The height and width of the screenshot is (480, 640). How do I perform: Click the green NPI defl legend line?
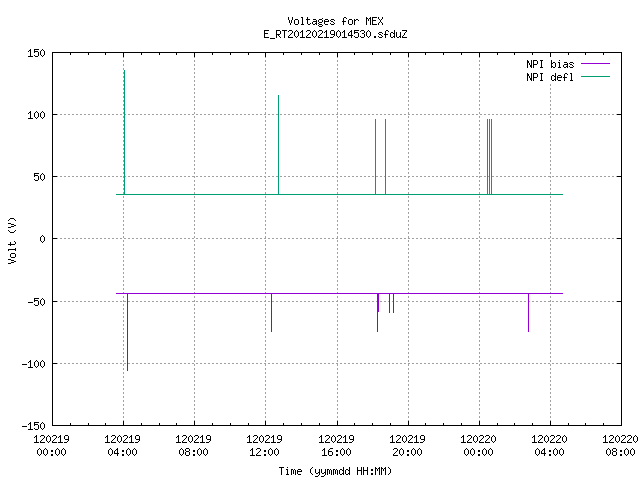(x=595, y=77)
